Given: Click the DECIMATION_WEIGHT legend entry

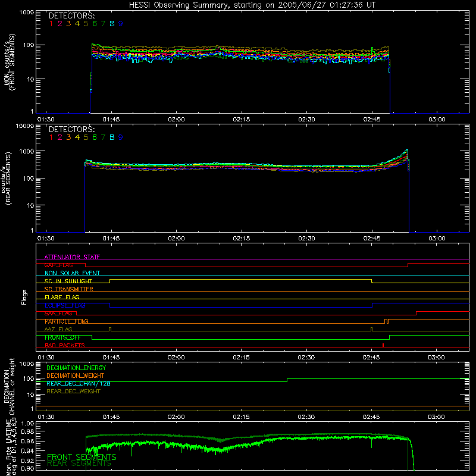Looking at the screenshot, I should tap(76, 375).
